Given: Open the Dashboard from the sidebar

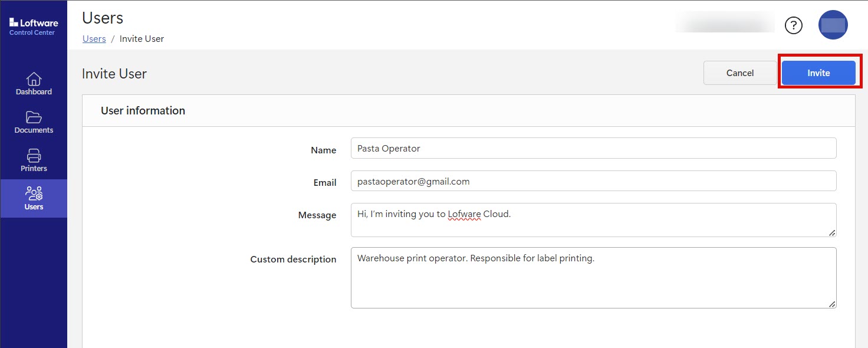Looking at the screenshot, I should (34, 84).
